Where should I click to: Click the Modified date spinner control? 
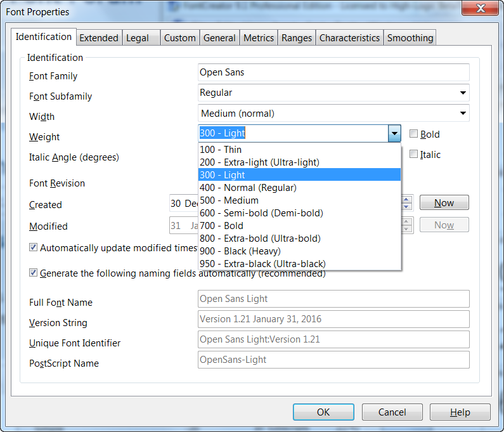click(x=406, y=225)
